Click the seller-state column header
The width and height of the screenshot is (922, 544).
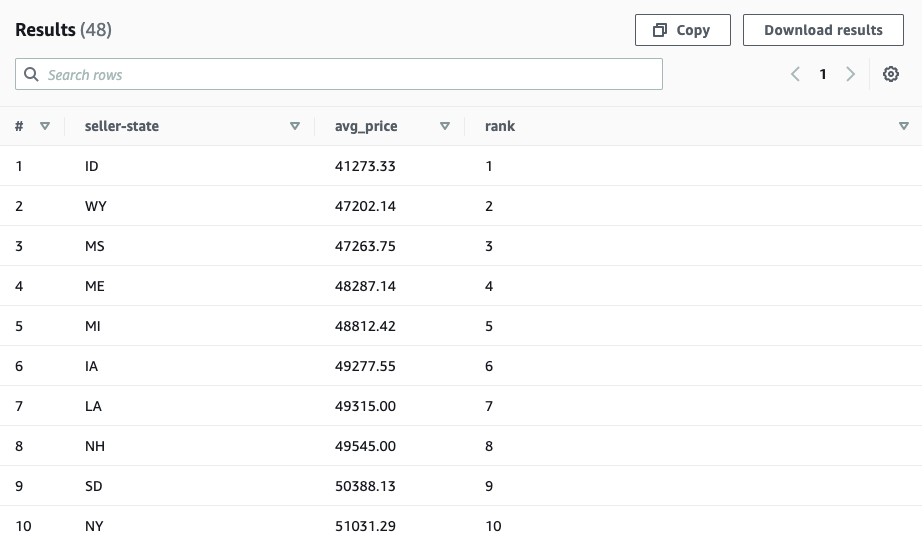coord(122,126)
